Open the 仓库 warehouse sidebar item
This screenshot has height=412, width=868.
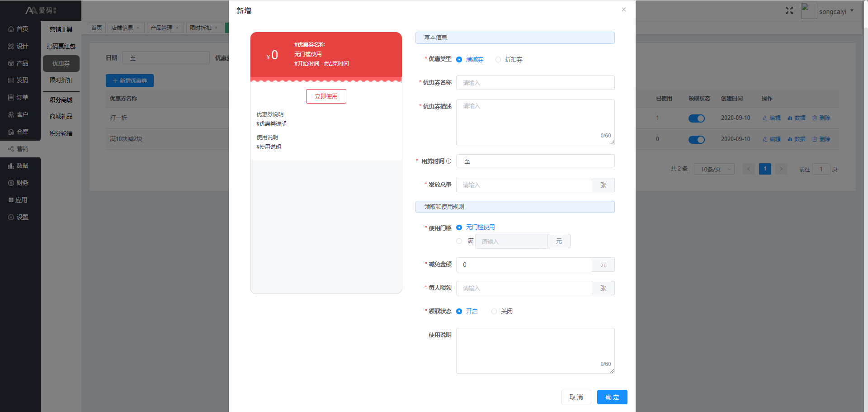coord(18,132)
